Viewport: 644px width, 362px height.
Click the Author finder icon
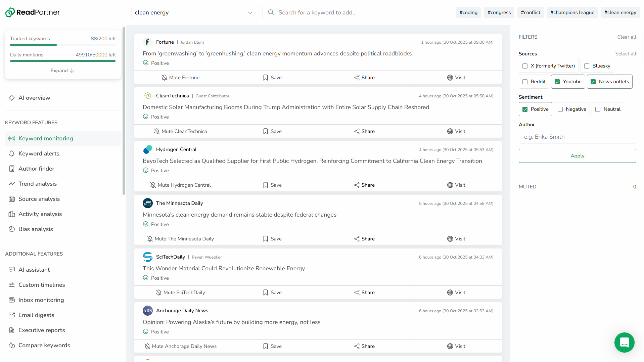(12, 169)
